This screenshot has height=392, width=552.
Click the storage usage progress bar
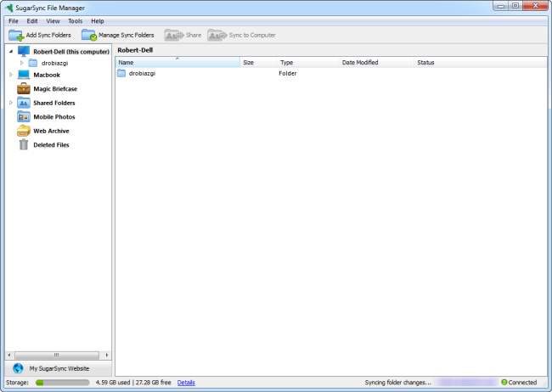pos(62,383)
